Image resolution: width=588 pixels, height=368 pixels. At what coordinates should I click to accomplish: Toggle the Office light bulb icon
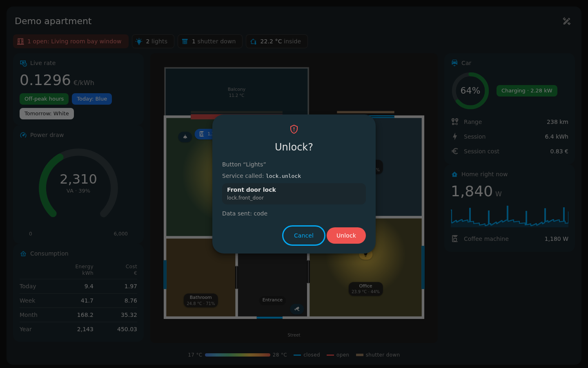(365, 255)
